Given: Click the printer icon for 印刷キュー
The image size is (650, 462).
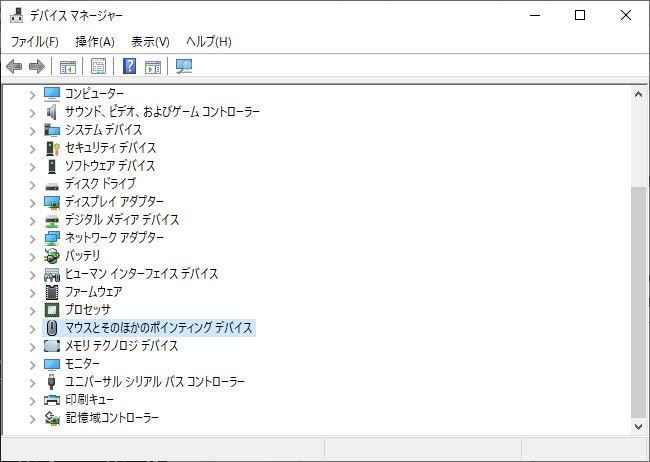Looking at the screenshot, I should click(52, 400).
